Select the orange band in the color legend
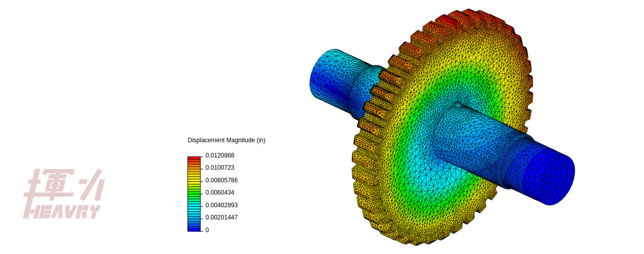Image resolution: width=644 pixels, height=254 pixels. [x=194, y=167]
